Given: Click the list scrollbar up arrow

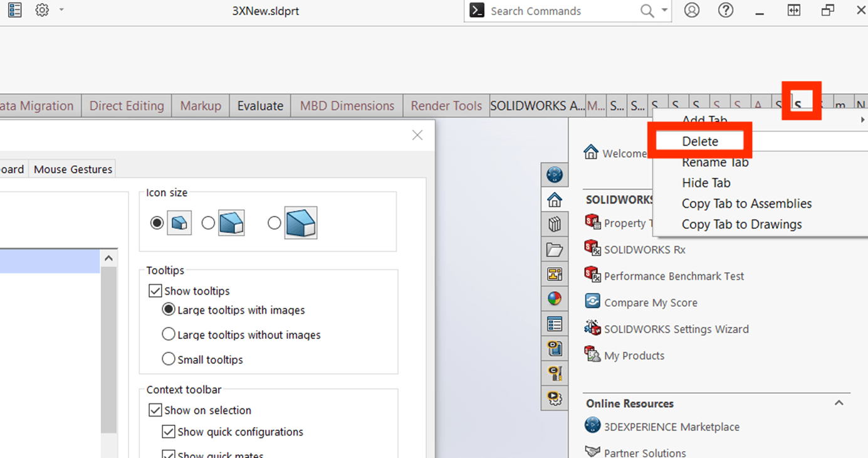Looking at the screenshot, I should click(x=108, y=258).
